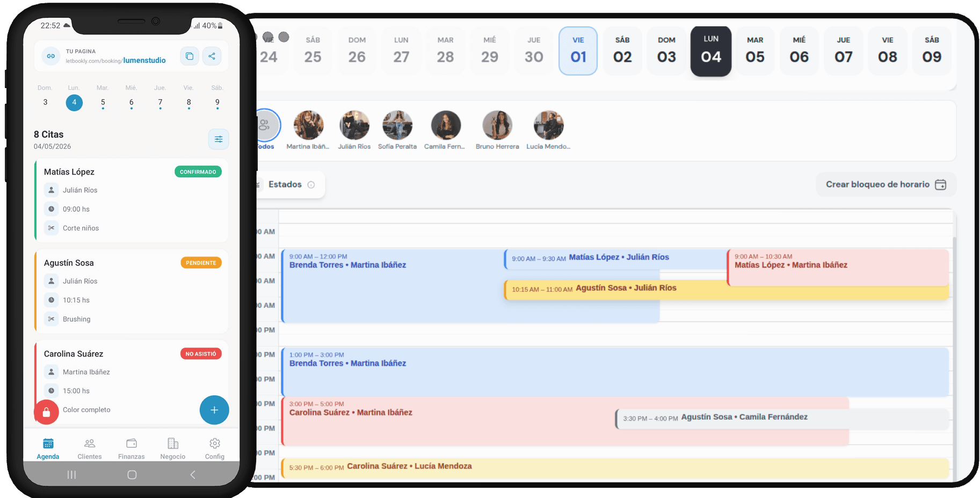The image size is (980, 498).
Task: Open Agustín Sosa appointment card on phone
Action: [x=132, y=291]
